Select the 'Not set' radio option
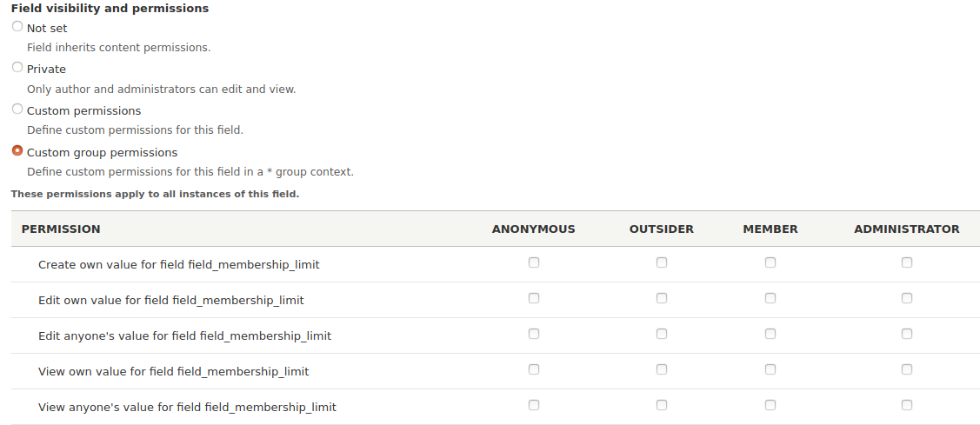The height and width of the screenshot is (425, 980). point(17,27)
